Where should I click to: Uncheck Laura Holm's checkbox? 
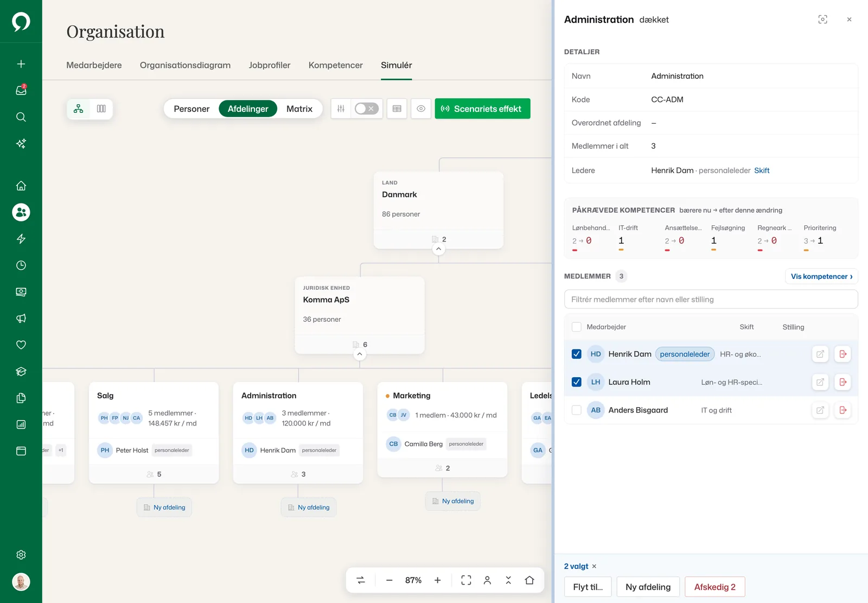click(x=577, y=382)
